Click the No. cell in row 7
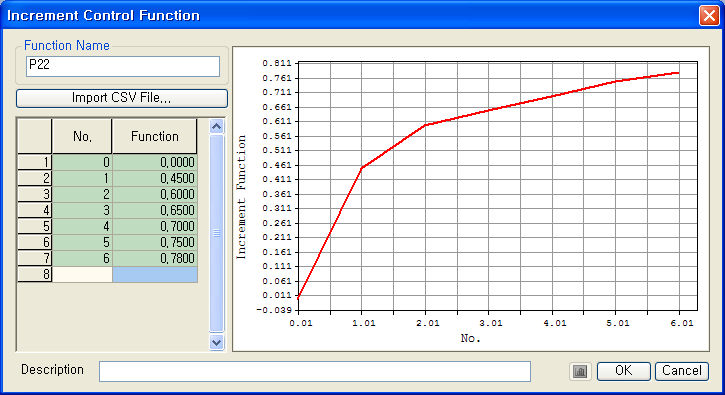 (82, 258)
